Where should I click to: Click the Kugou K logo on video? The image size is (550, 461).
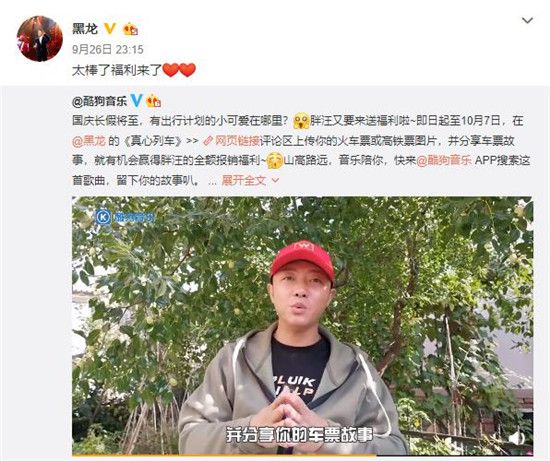click(103, 217)
